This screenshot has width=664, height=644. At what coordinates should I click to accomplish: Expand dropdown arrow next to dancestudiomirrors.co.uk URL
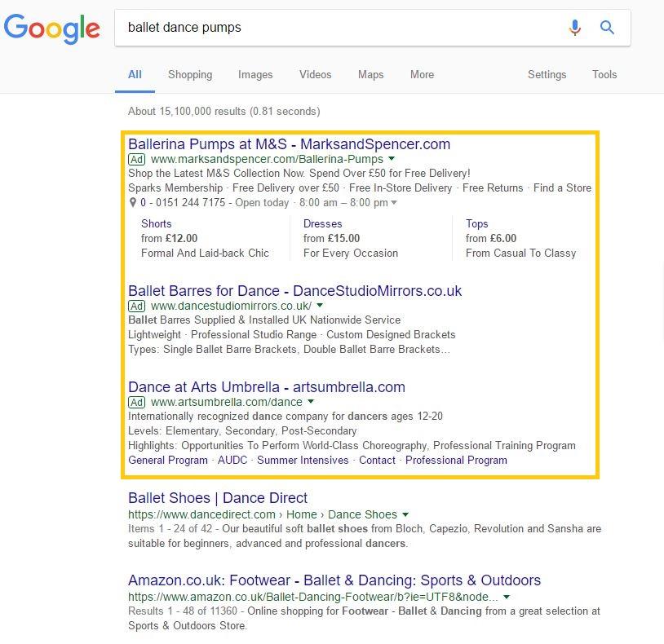point(320,305)
